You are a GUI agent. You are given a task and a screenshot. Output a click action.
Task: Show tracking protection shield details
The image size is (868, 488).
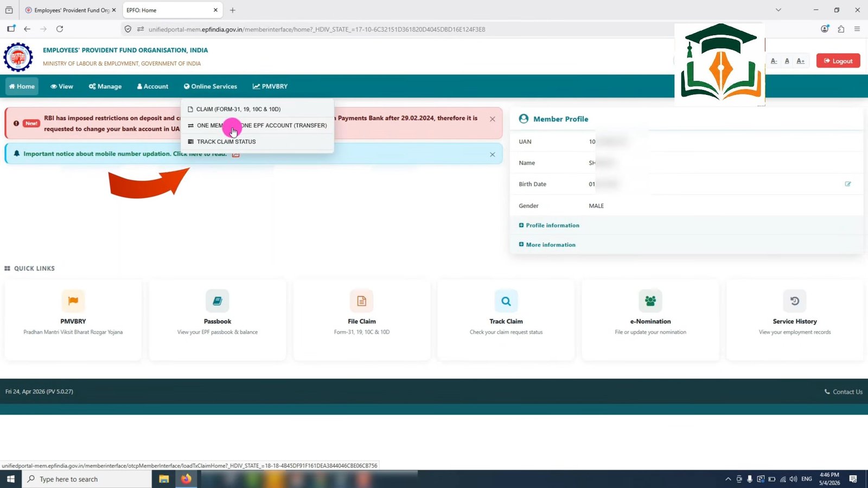[x=128, y=29]
